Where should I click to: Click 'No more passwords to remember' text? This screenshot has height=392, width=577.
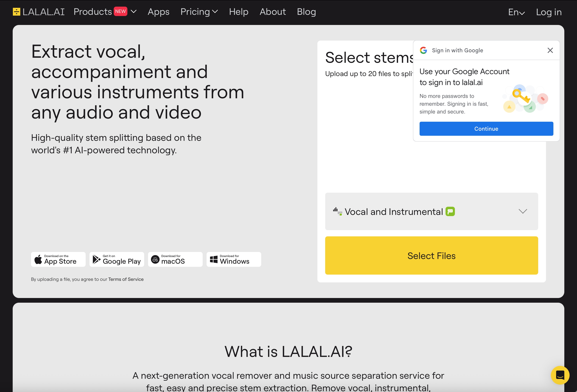pos(454,104)
